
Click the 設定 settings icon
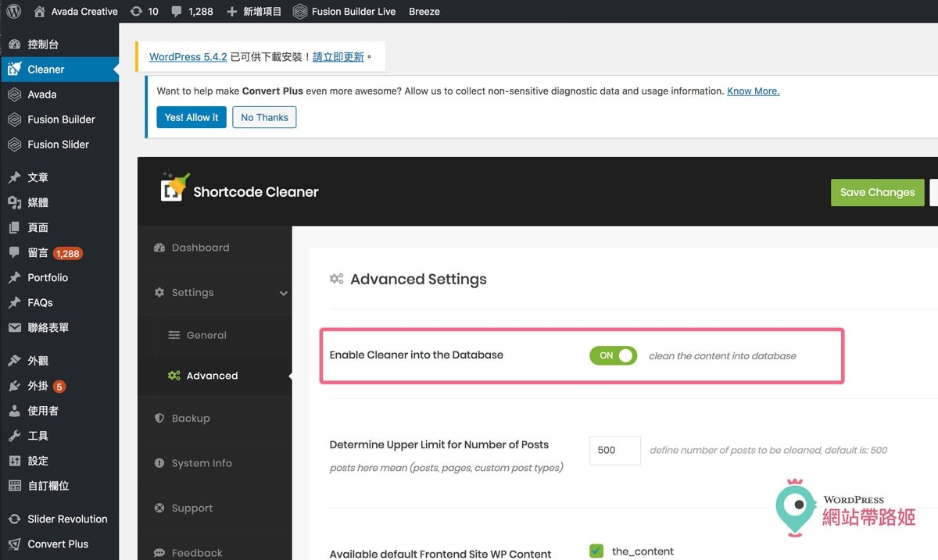14,461
